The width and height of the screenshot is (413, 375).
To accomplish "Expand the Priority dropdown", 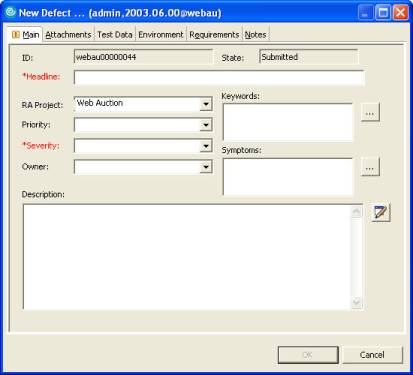I will coord(206,125).
